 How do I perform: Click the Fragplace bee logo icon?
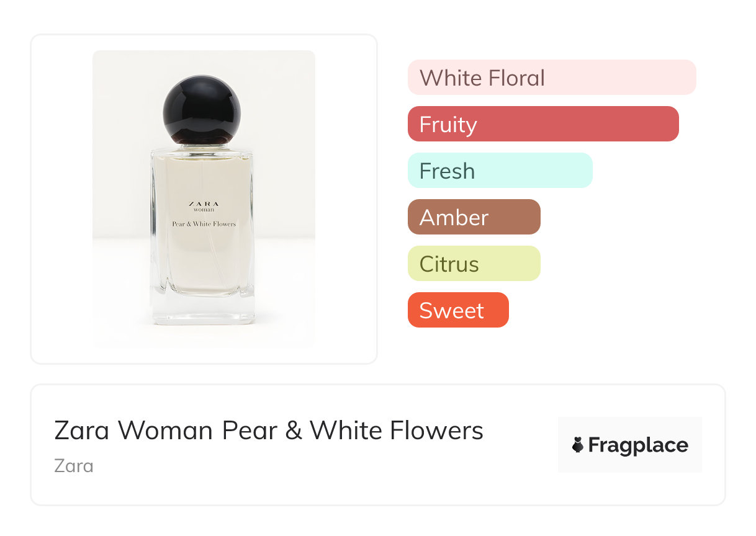coord(578,445)
